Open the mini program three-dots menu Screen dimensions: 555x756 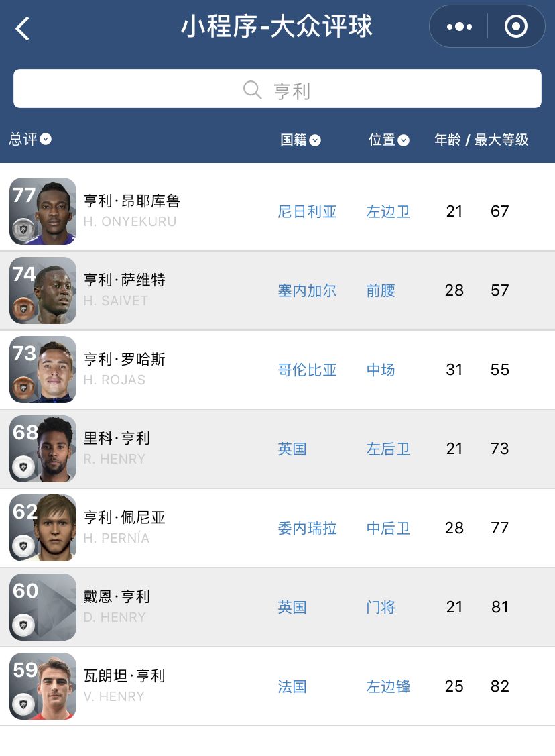(459, 27)
